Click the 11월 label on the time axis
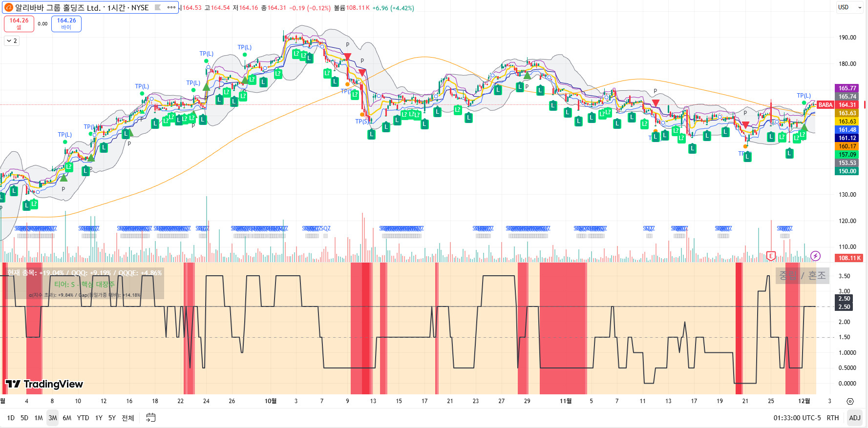 click(566, 401)
